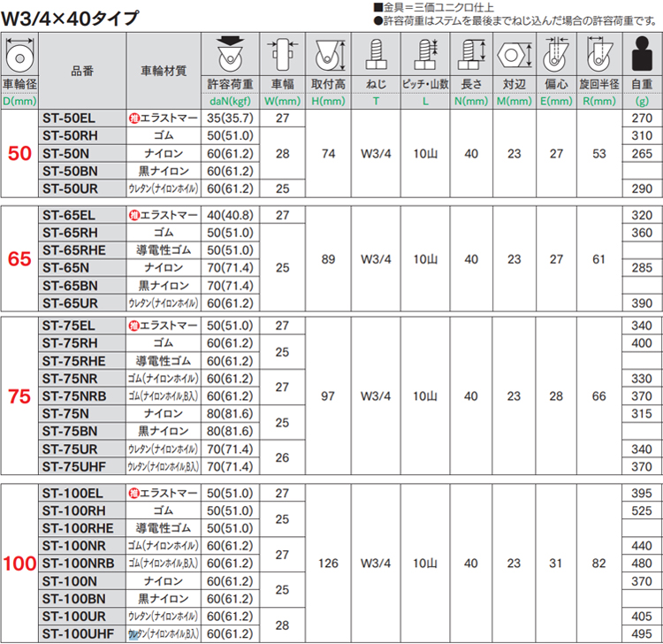This screenshot has height=644, width=663.
Task: Click the wheel diameter icon in header
Action: [18, 57]
